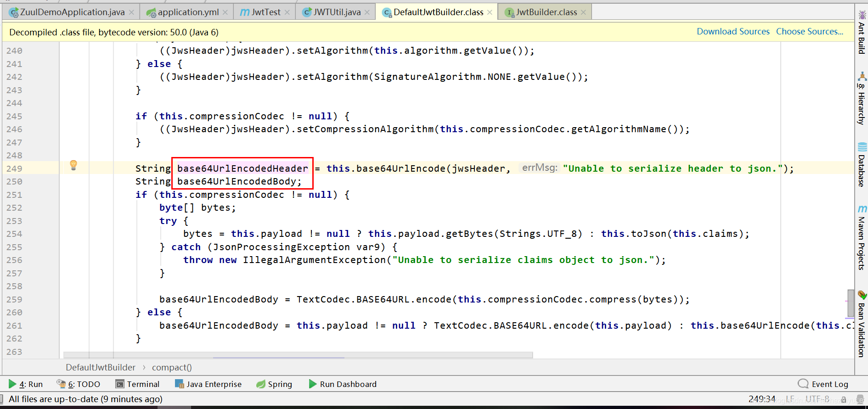Close the JWTUtil.java tab
Image resolution: width=868 pixels, height=409 pixels.
[367, 12]
